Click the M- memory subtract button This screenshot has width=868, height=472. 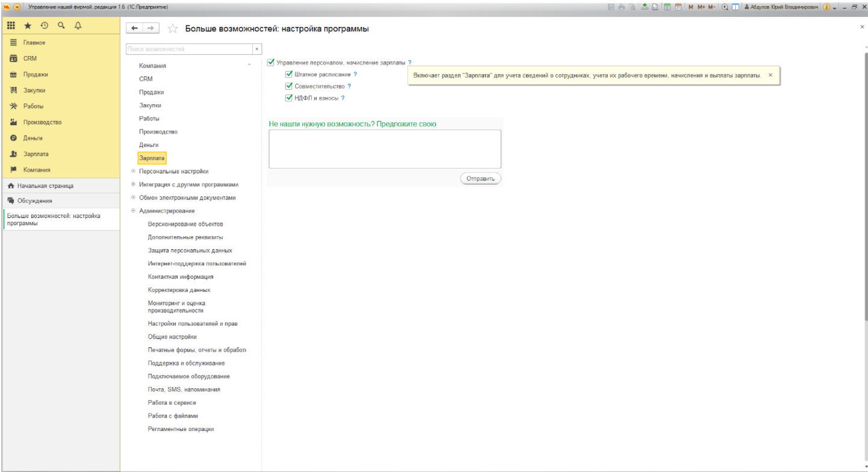click(712, 7)
